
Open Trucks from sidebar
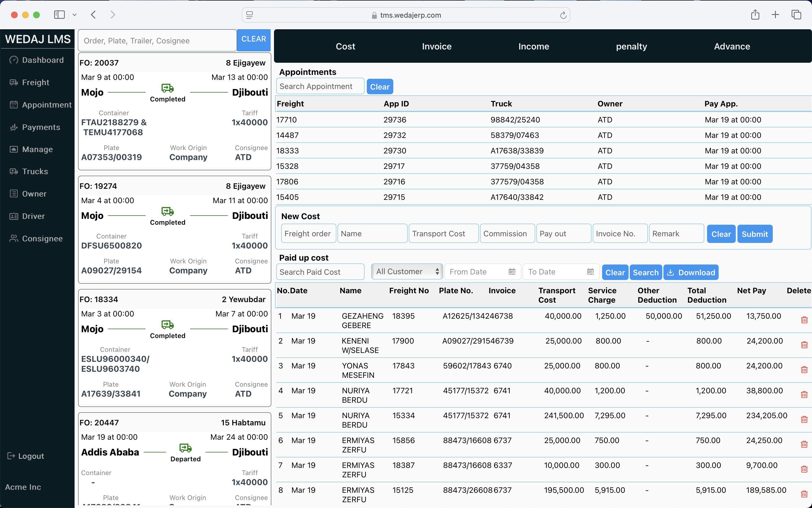[35, 171]
